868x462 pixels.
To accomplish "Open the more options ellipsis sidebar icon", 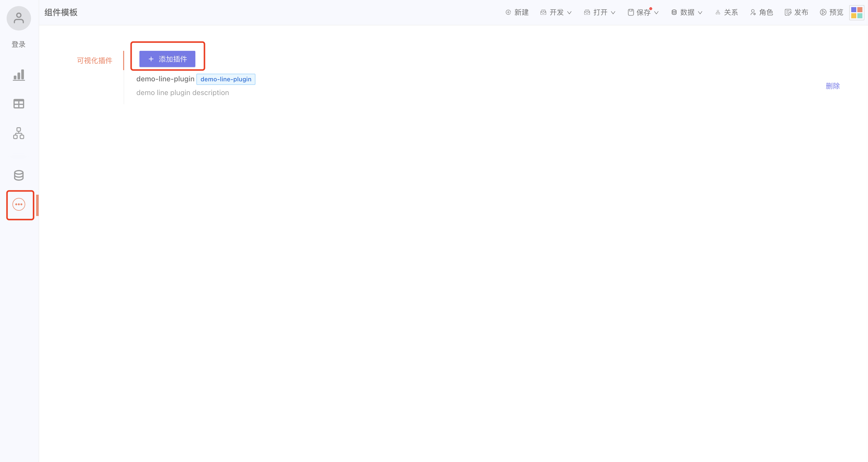I will pos(19,204).
